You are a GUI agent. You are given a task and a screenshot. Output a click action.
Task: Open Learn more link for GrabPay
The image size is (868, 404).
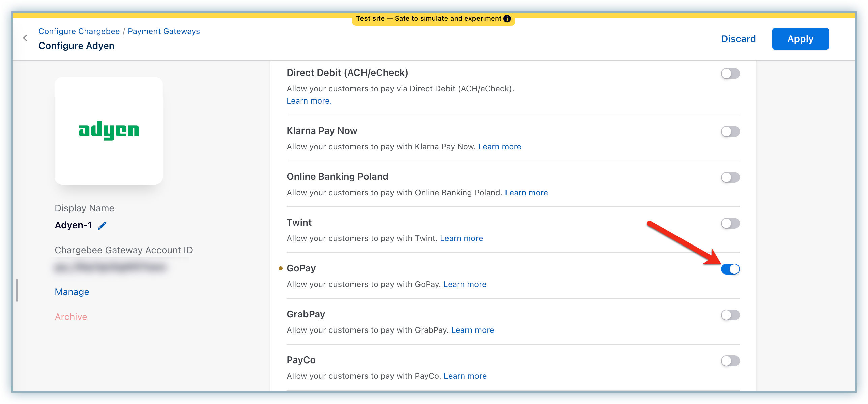[x=472, y=330]
